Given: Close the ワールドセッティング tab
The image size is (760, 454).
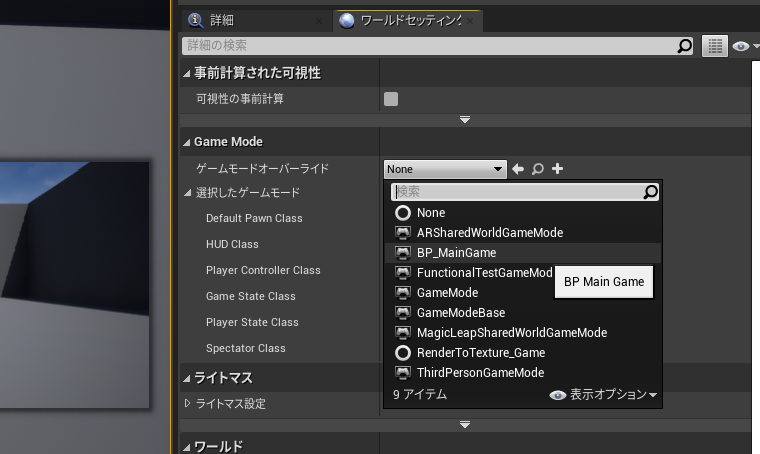Looking at the screenshot, I should (x=470, y=21).
